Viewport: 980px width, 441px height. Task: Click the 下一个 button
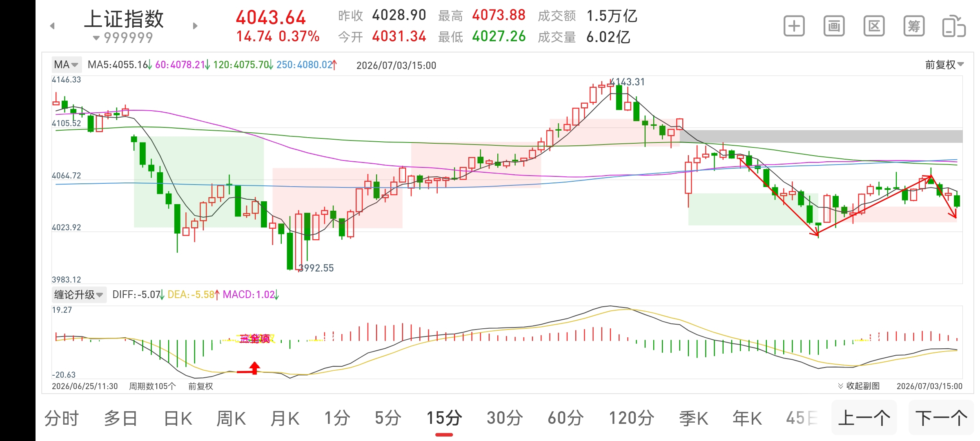941,418
